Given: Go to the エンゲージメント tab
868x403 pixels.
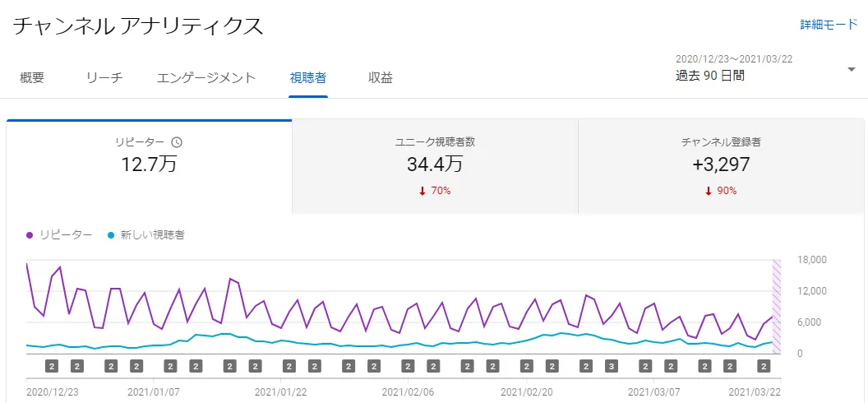Looking at the screenshot, I should click(x=206, y=78).
